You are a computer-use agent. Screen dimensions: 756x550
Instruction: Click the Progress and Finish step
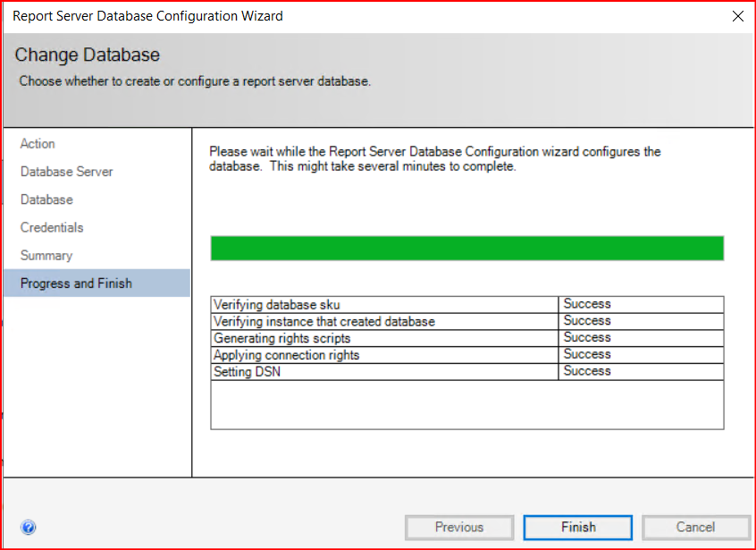tap(77, 283)
